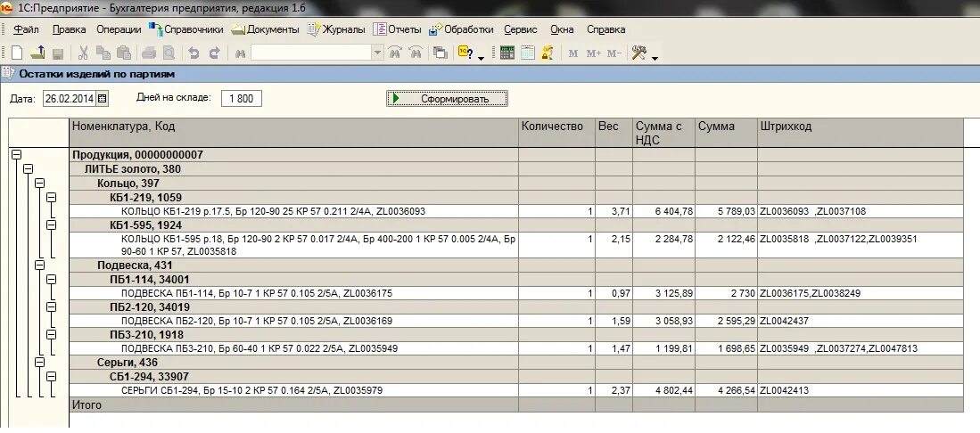Collapse the КБ1-595 group
This screenshot has width=980, height=433.
pos(51,225)
